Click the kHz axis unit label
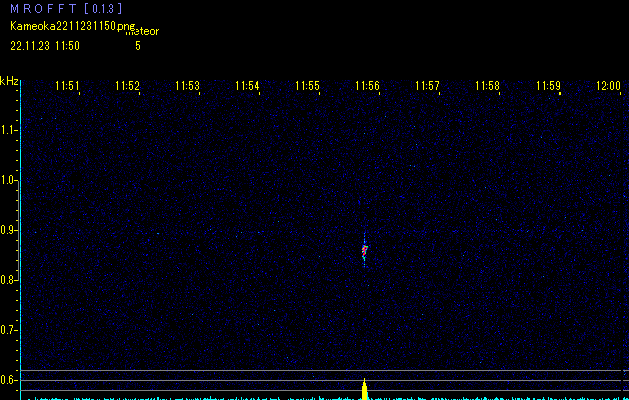 9,81
